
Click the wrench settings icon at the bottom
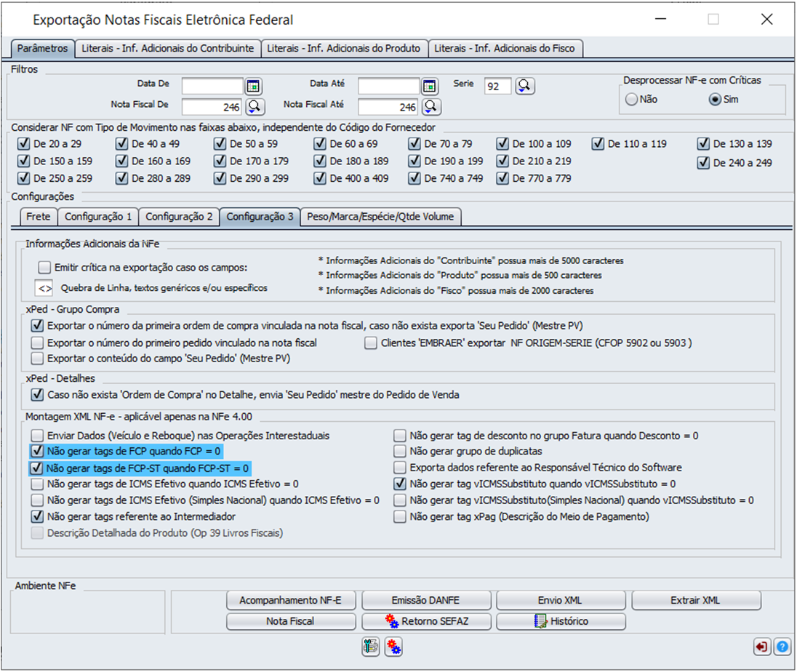(371, 647)
